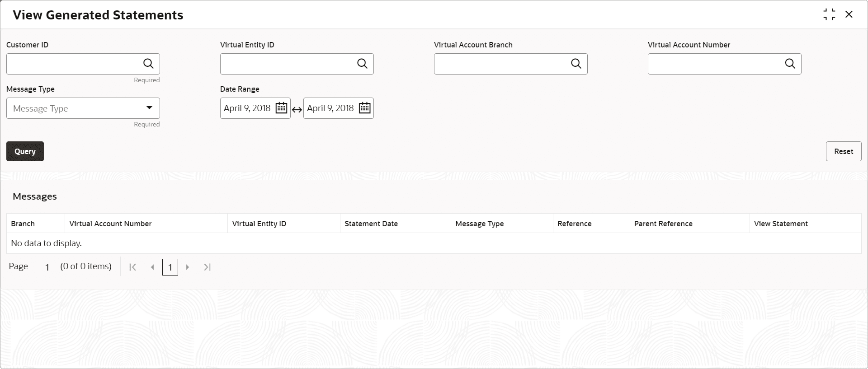Go to the first page of messages
Screen dimensions: 868x369
pos(132,267)
